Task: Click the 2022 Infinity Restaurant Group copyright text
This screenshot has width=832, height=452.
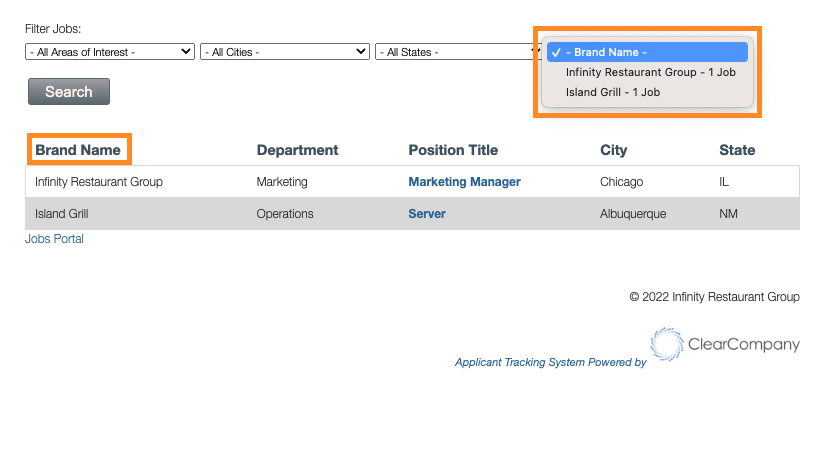Action: [x=714, y=297]
